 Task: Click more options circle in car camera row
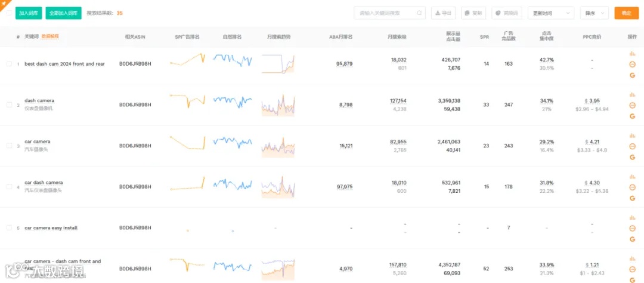pos(632,146)
